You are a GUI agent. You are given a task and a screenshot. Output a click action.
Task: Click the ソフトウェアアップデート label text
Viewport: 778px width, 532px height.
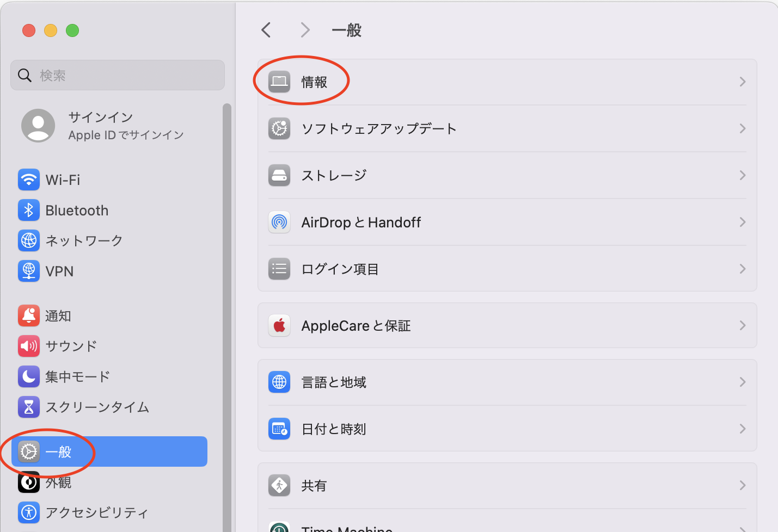tap(379, 128)
